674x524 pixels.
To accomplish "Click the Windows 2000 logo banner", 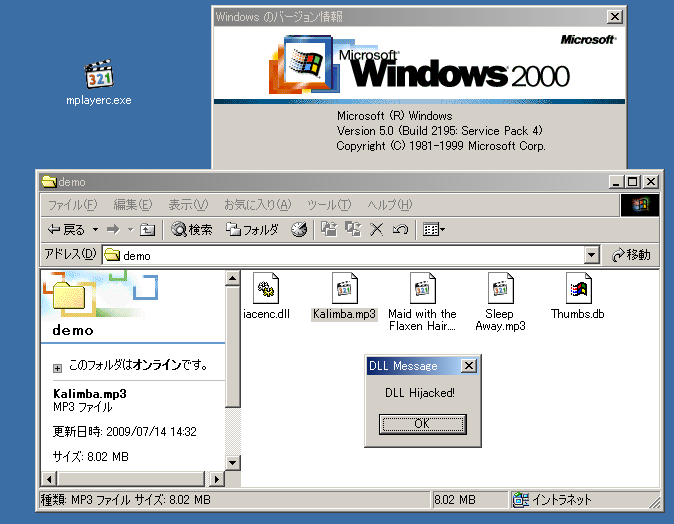I will point(420,64).
